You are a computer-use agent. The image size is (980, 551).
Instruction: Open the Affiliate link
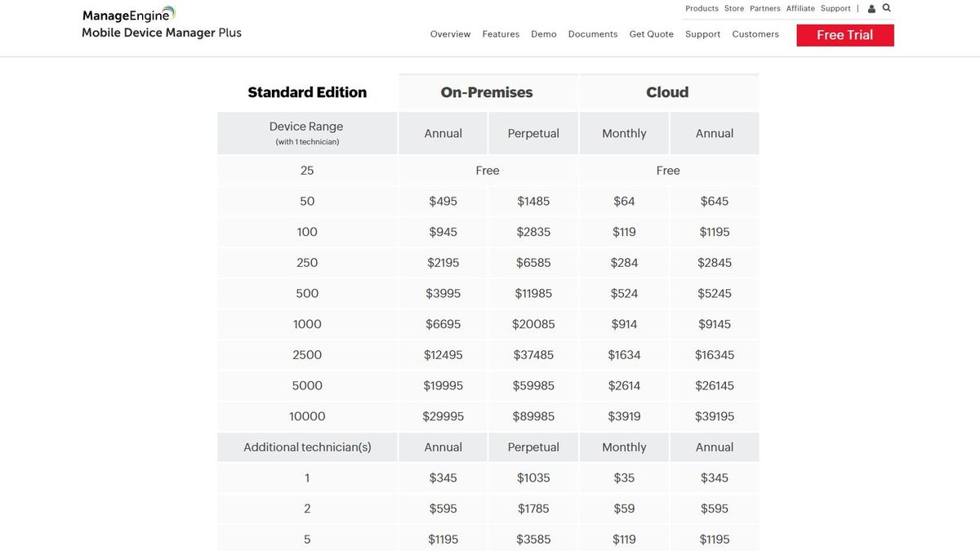800,7
